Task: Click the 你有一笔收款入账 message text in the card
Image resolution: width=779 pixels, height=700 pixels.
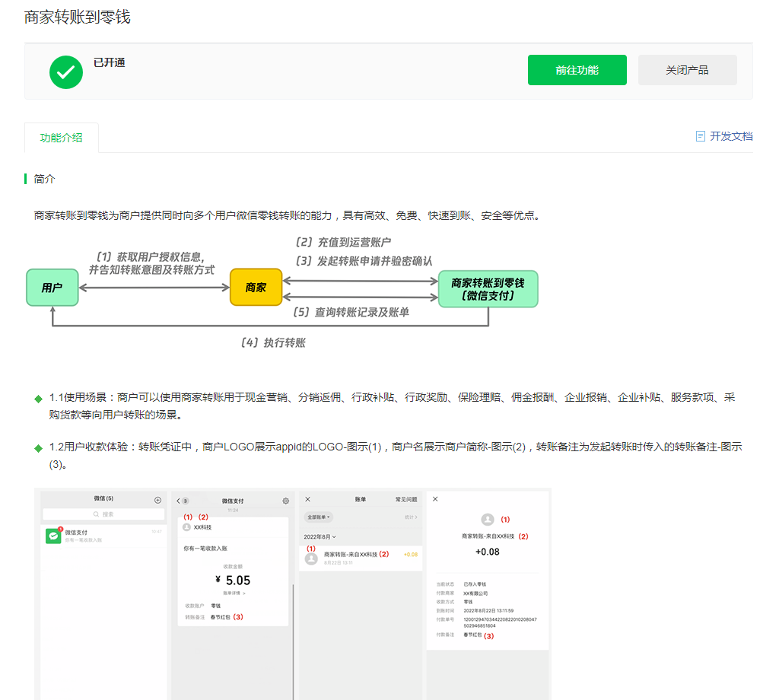Action: 205,549
